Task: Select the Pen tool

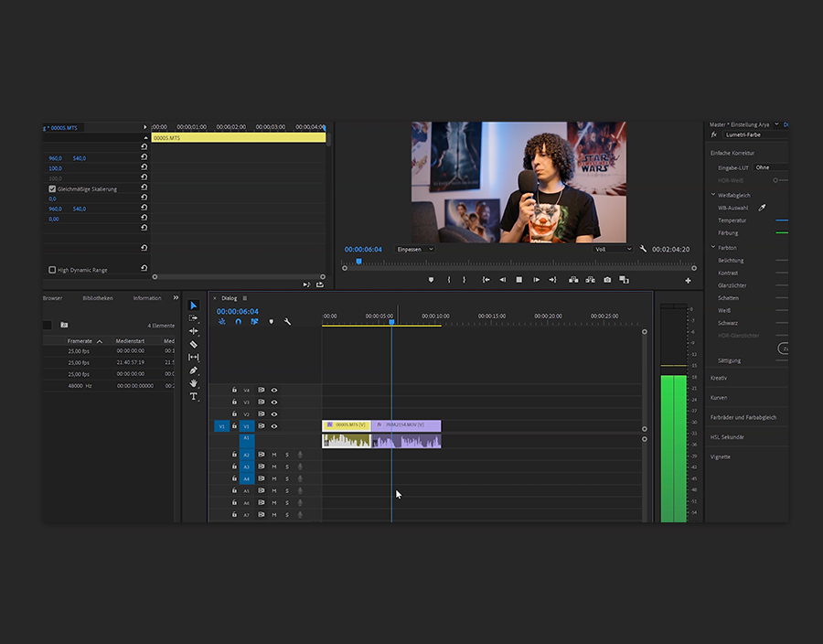Action: 193,370
